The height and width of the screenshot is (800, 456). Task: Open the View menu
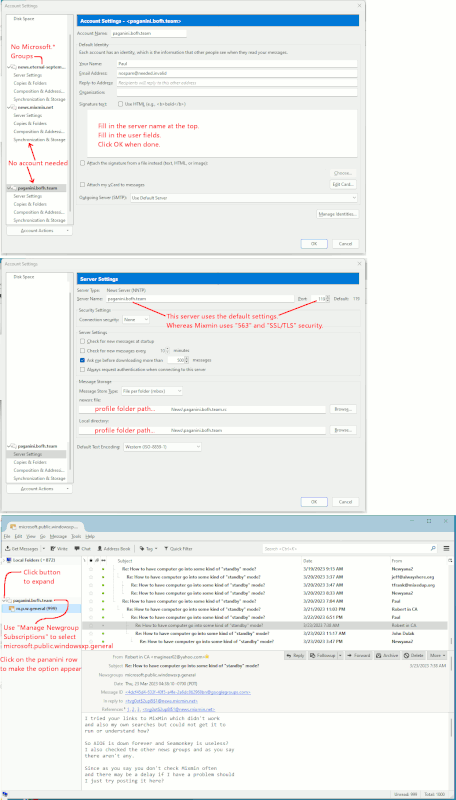pyautogui.click(x=31, y=536)
